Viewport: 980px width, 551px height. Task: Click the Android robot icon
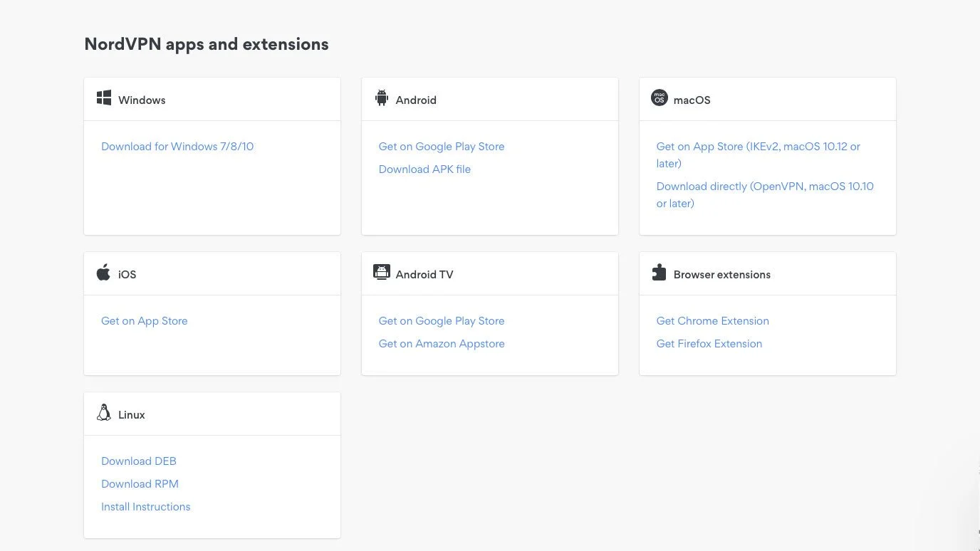pos(382,98)
